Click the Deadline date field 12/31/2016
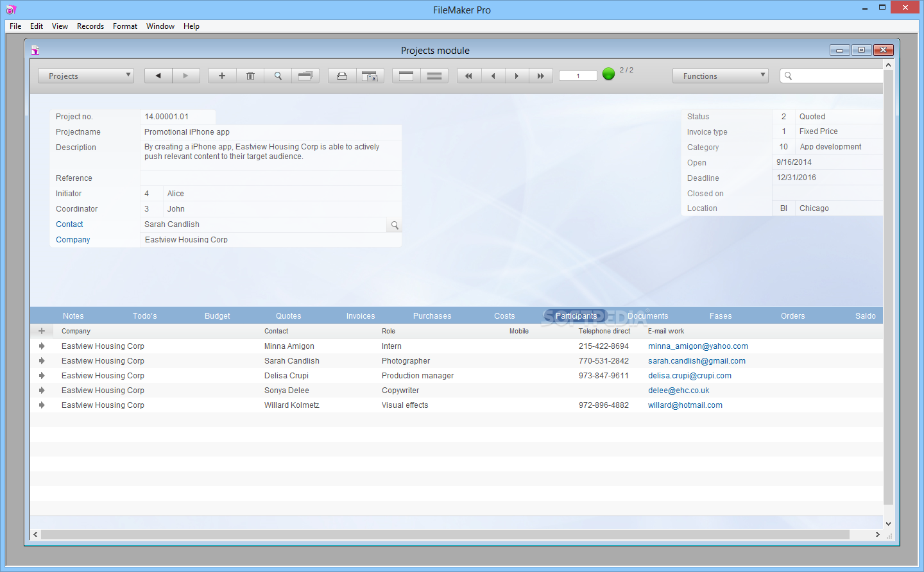Viewport: 924px width, 572px height. pyautogui.click(x=828, y=178)
